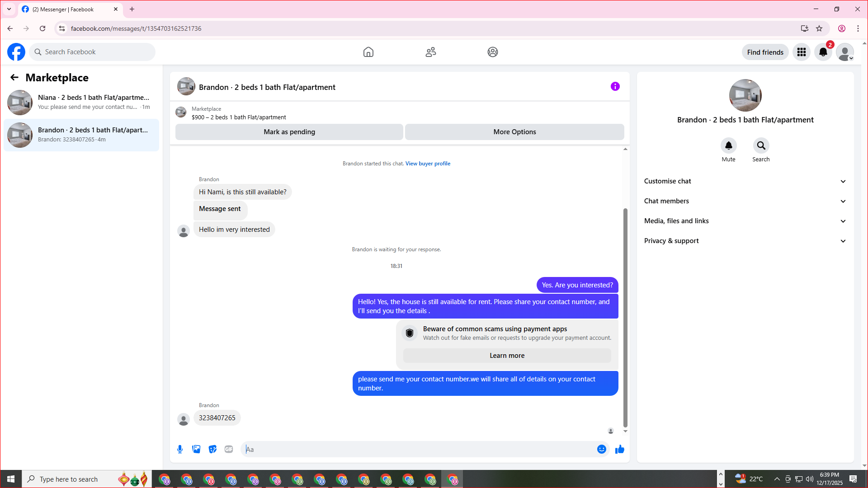Expand Media, files and links section
This screenshot has width=868, height=488.
pos(745,221)
